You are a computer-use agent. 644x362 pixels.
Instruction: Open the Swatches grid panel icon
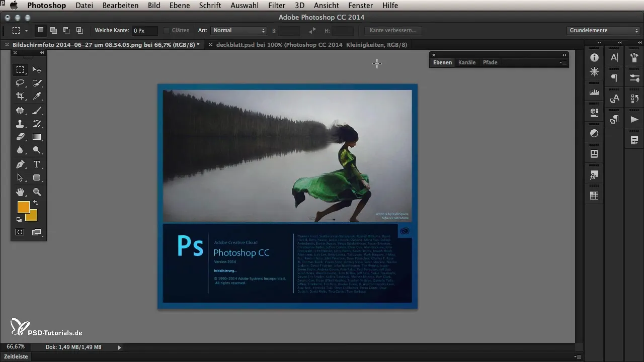(x=594, y=196)
